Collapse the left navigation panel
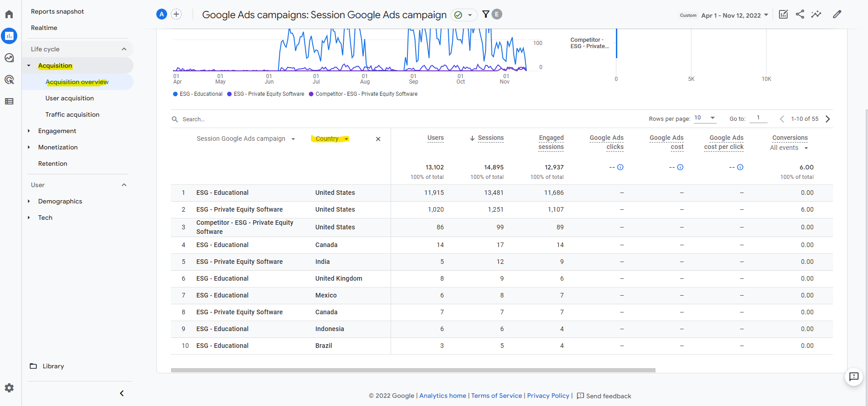868x406 pixels. pyautogui.click(x=122, y=393)
